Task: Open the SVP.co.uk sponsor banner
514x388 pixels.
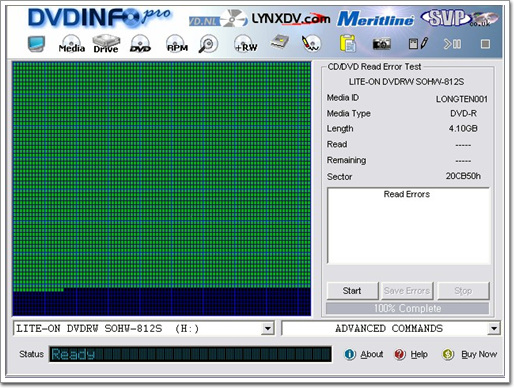Action: point(459,18)
